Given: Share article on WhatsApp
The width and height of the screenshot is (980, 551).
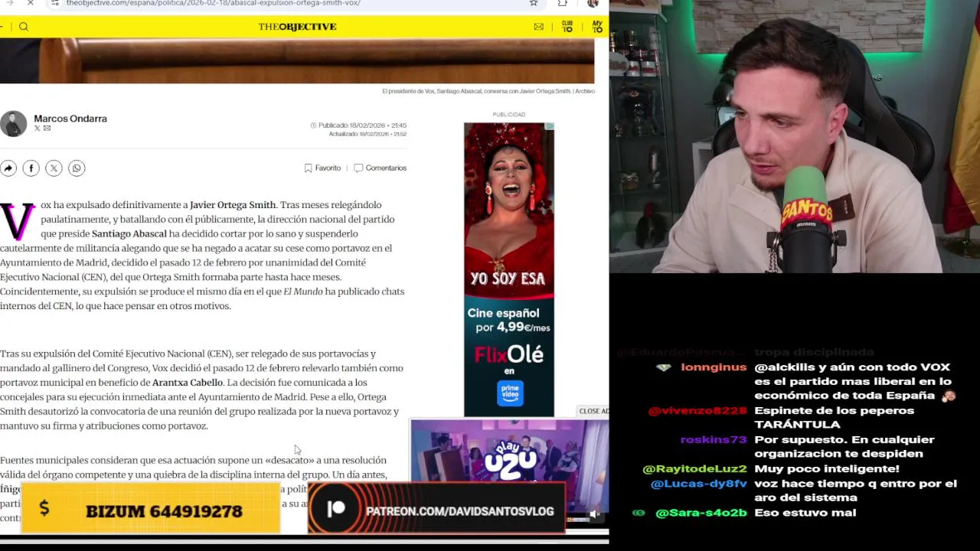Looking at the screenshot, I should click(77, 168).
